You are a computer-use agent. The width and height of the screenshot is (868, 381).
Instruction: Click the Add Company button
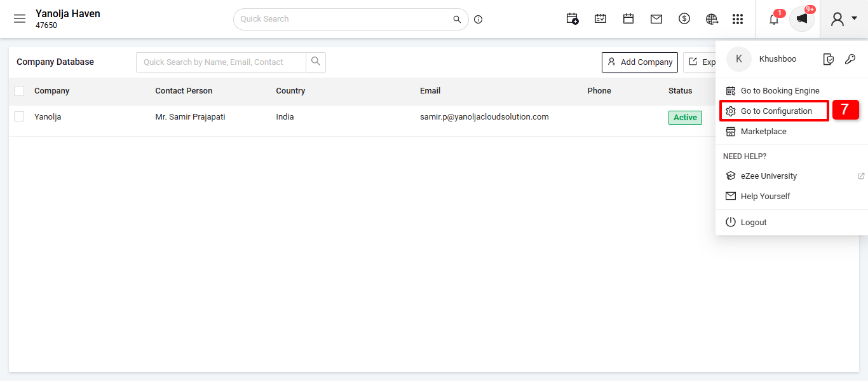(x=640, y=62)
